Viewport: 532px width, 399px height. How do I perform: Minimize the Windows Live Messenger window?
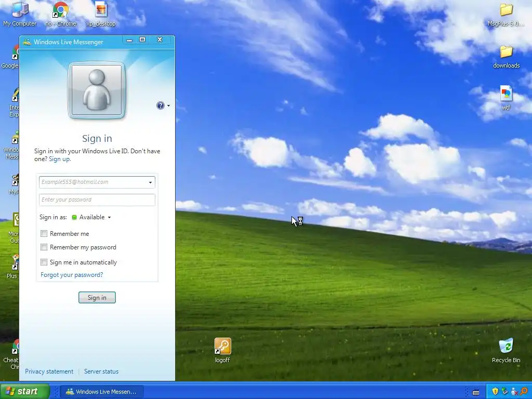pyautogui.click(x=129, y=40)
